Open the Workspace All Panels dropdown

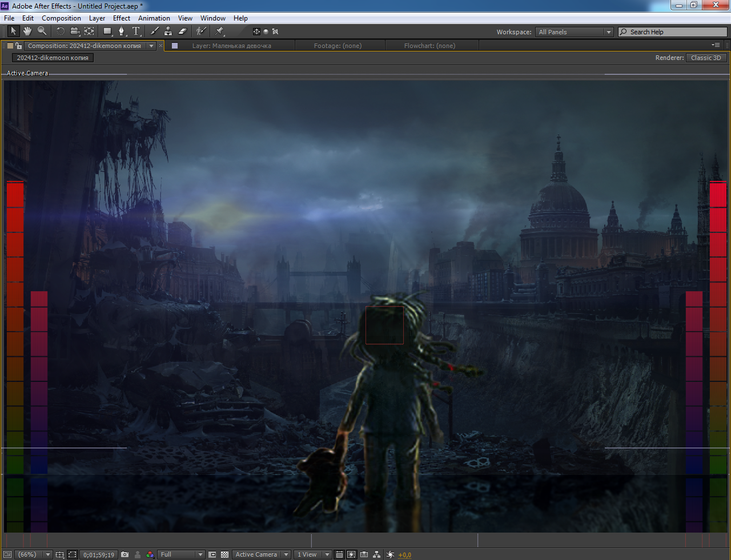pyautogui.click(x=575, y=32)
